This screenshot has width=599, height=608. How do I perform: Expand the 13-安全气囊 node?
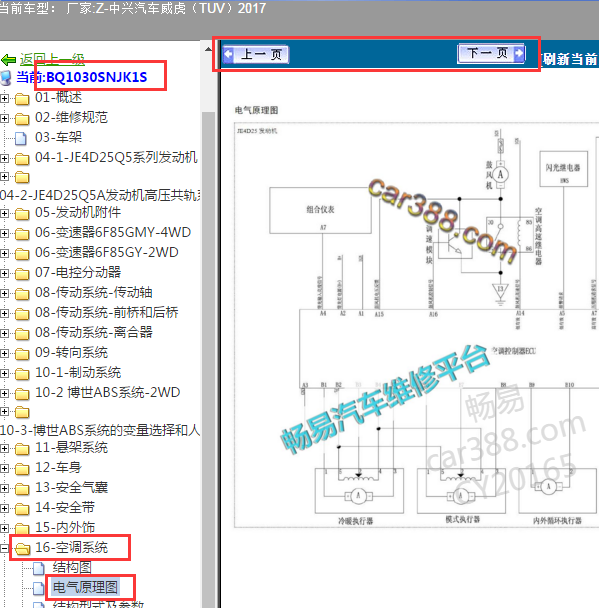(4, 489)
